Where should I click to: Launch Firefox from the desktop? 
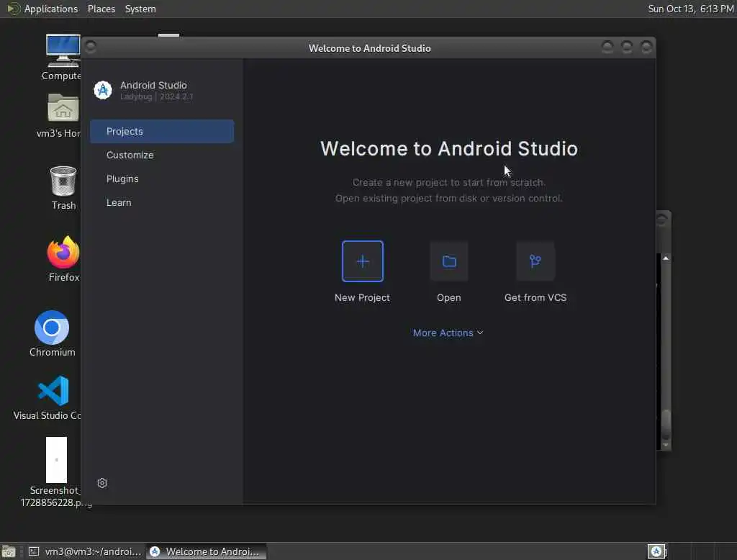63,253
